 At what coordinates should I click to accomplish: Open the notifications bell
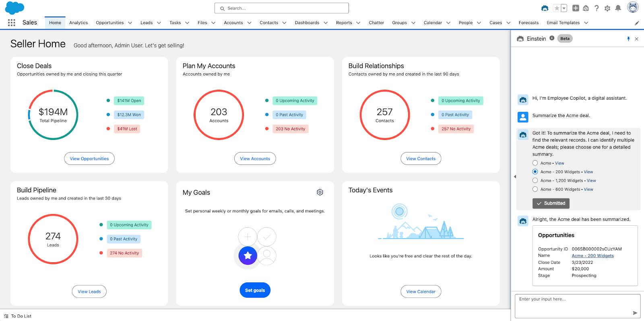pyautogui.click(x=618, y=8)
